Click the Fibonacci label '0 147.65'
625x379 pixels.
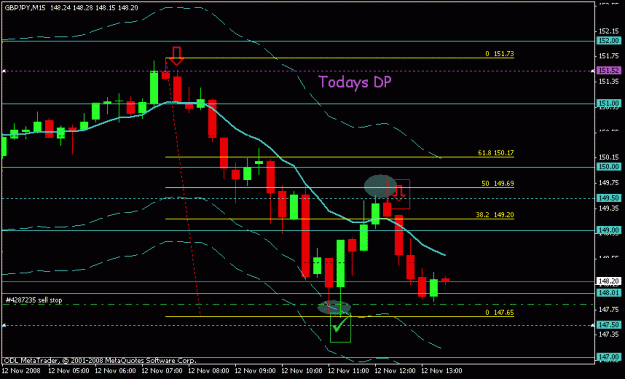499,312
